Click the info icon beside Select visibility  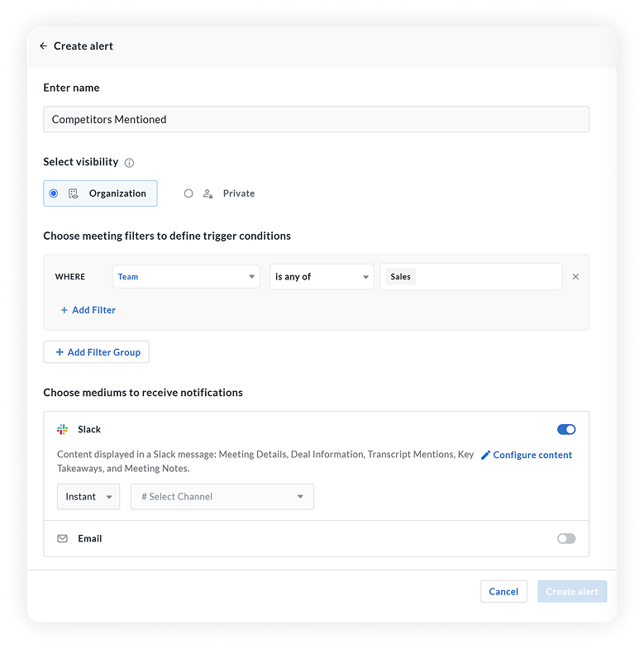tap(129, 163)
